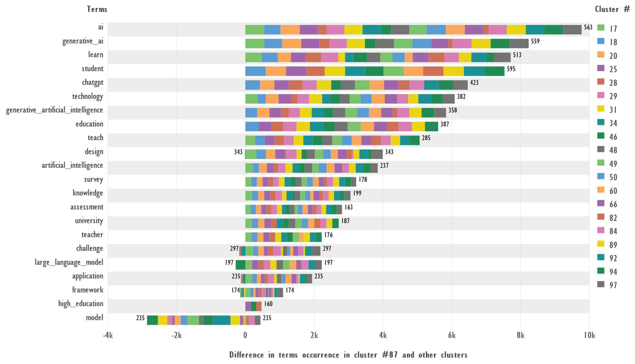Select the cluster 25 purple legend swatch
The width and height of the screenshot is (635, 364).
pos(601,68)
